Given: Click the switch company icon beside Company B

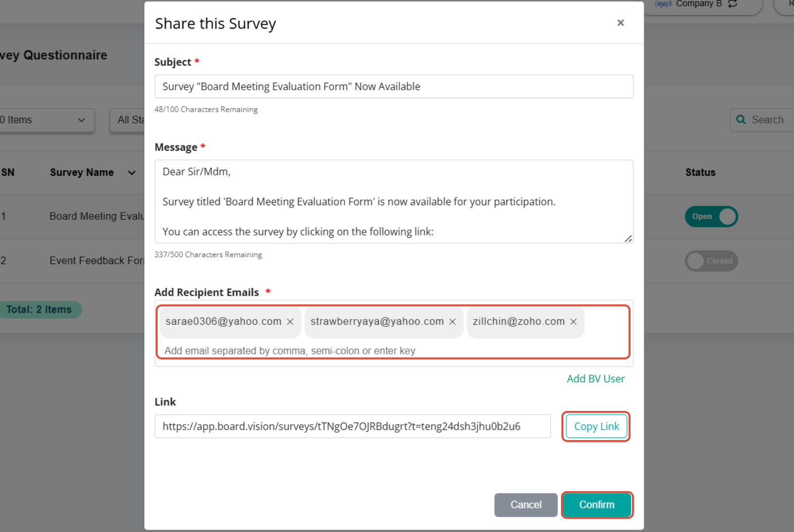Looking at the screenshot, I should (x=733, y=4).
